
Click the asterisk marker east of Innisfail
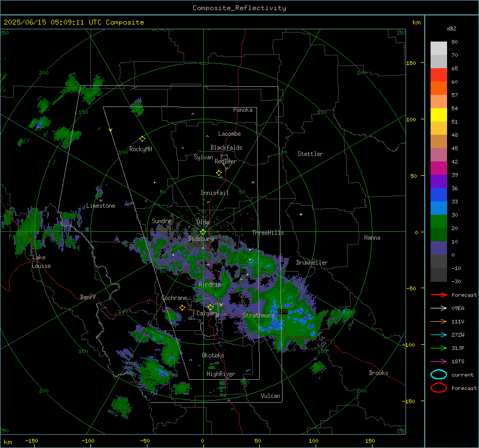click(253, 183)
